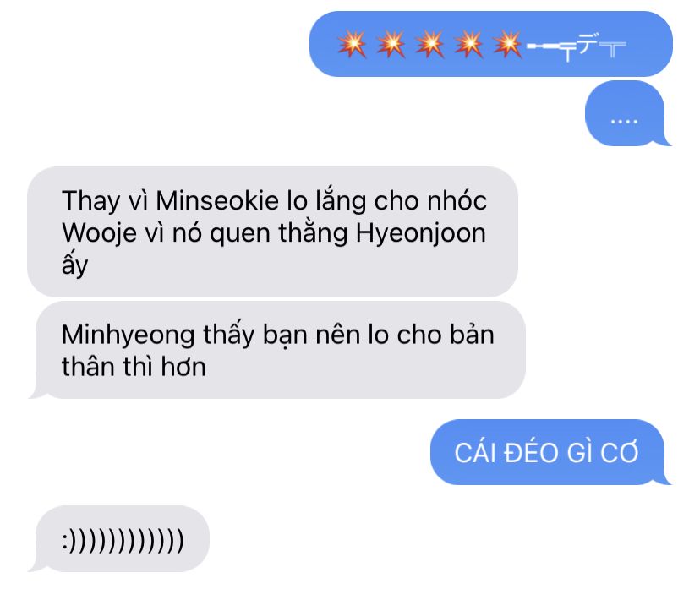The height and width of the screenshot is (589, 700).
Task: Click the text-art gun symbol in top bubble
Action: (x=577, y=46)
